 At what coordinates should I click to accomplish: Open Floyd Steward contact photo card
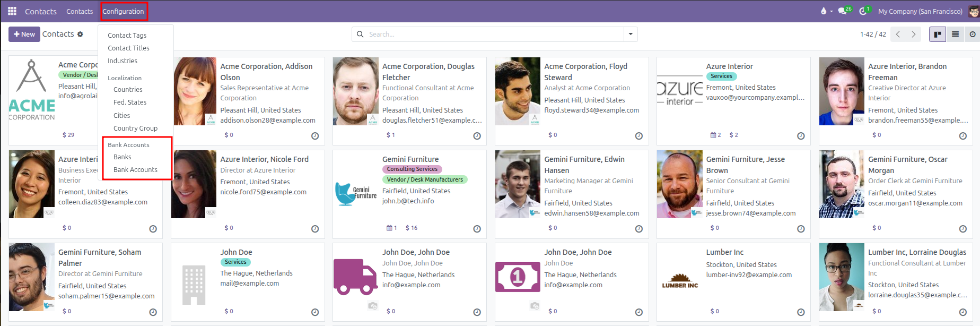(518, 91)
